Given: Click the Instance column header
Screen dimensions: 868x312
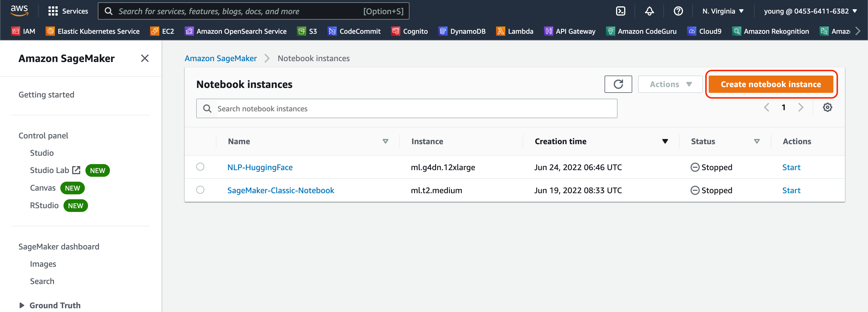Looking at the screenshot, I should 427,141.
